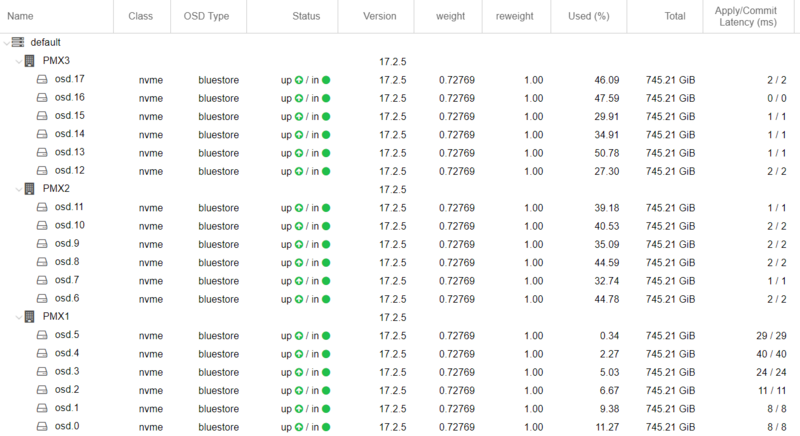800x436 pixels.
Task: Click the PMX2 building icon
Action: 30,189
